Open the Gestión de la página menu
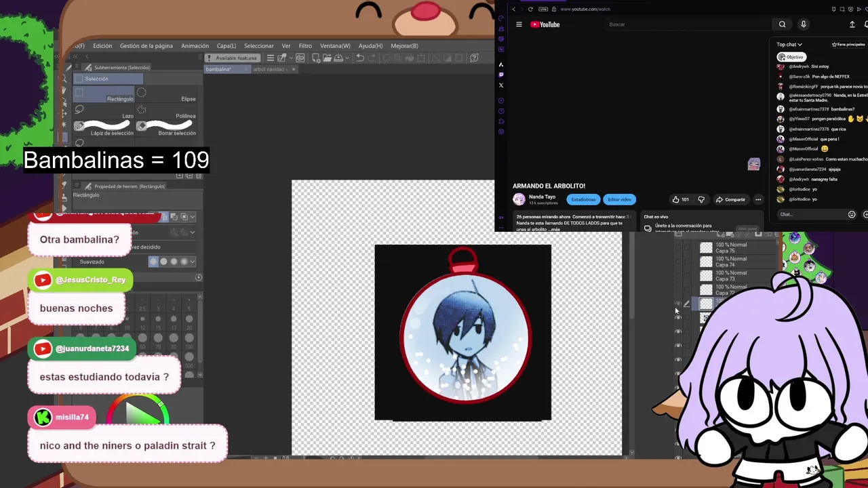Viewport: 868px width, 488px height. (x=146, y=46)
